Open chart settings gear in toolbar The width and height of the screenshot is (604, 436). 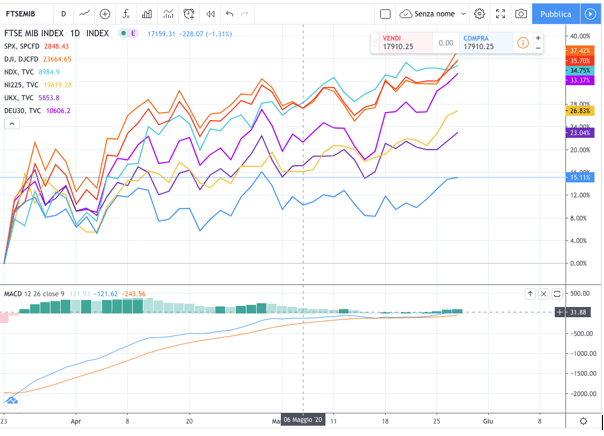(479, 14)
